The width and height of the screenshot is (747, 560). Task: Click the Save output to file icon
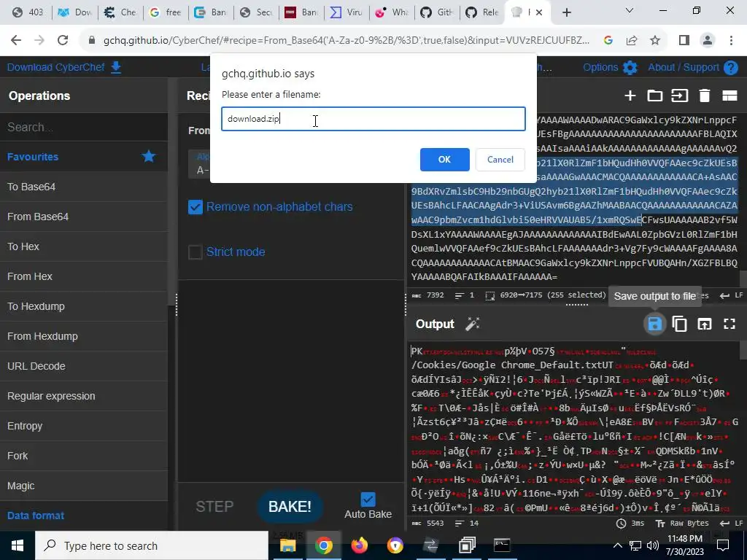tap(654, 324)
